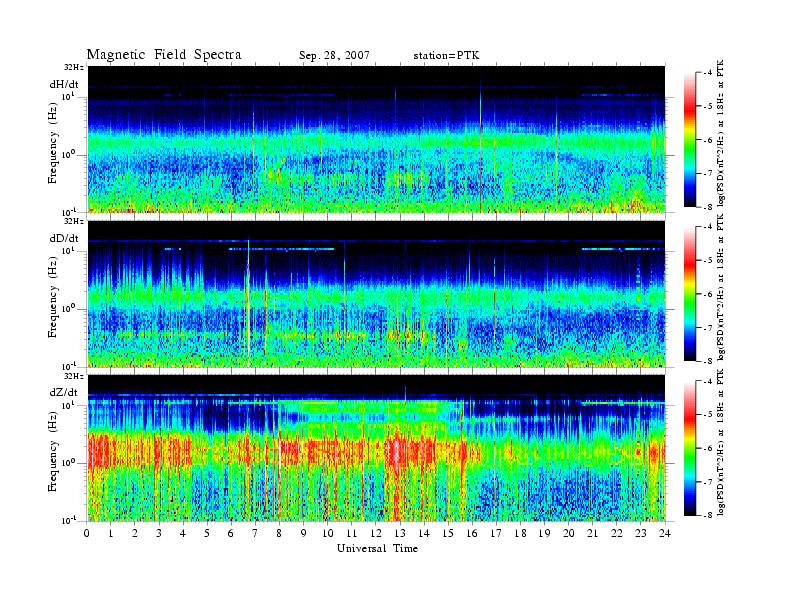
Task: Click the "Magnetic Field Spectra" title
Action: point(164,55)
